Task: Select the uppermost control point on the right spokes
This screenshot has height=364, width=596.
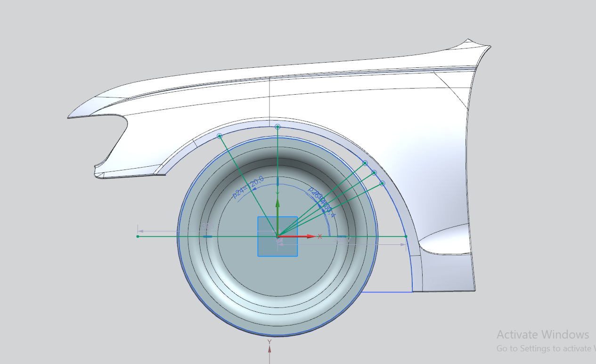Action: tap(365, 163)
